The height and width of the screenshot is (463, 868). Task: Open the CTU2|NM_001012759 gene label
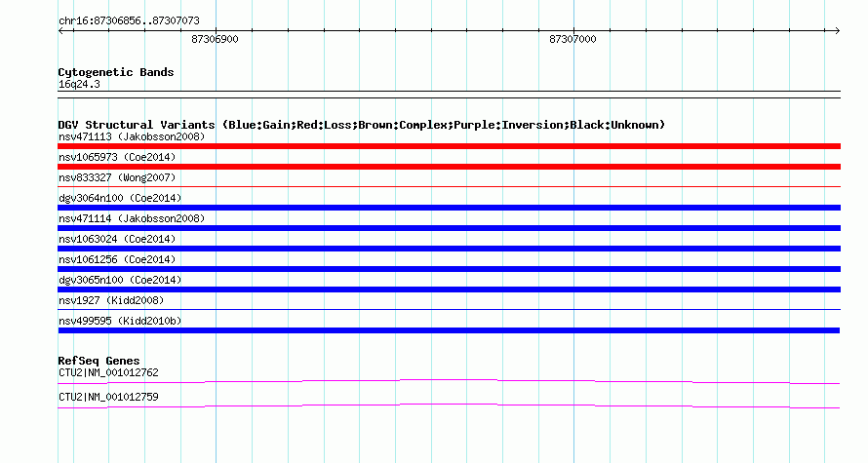(108, 397)
